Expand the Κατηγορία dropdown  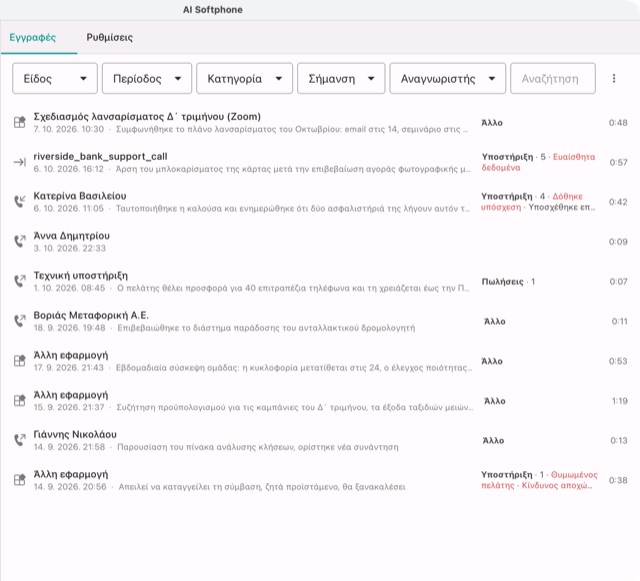pos(244,78)
